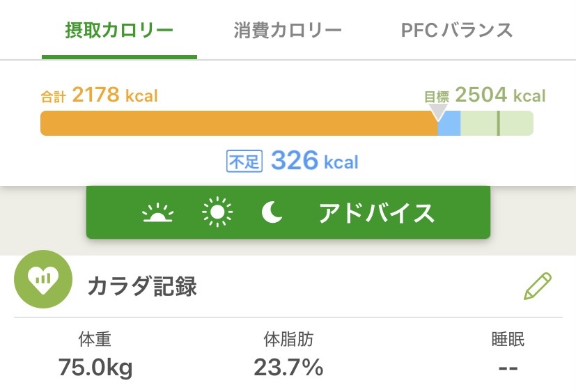Click the sun lunch icon

pyautogui.click(x=217, y=214)
